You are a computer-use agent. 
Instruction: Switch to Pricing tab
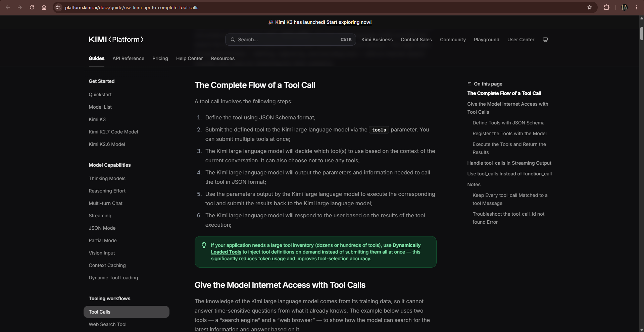[x=160, y=58]
